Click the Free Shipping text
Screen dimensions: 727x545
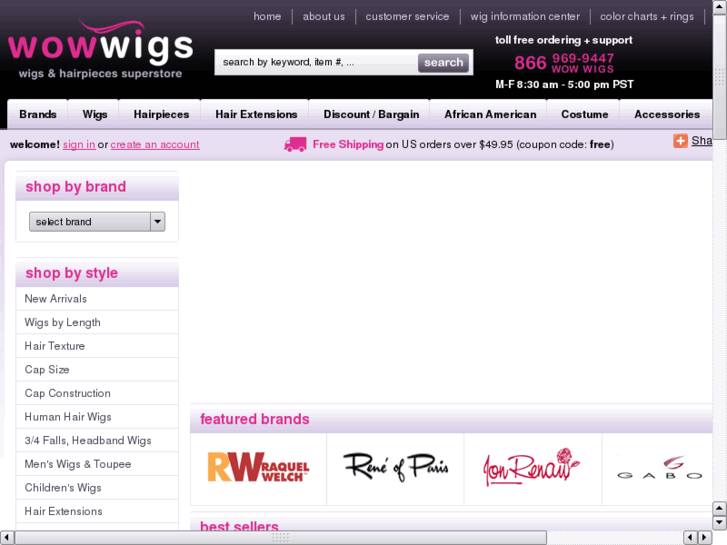(348, 144)
